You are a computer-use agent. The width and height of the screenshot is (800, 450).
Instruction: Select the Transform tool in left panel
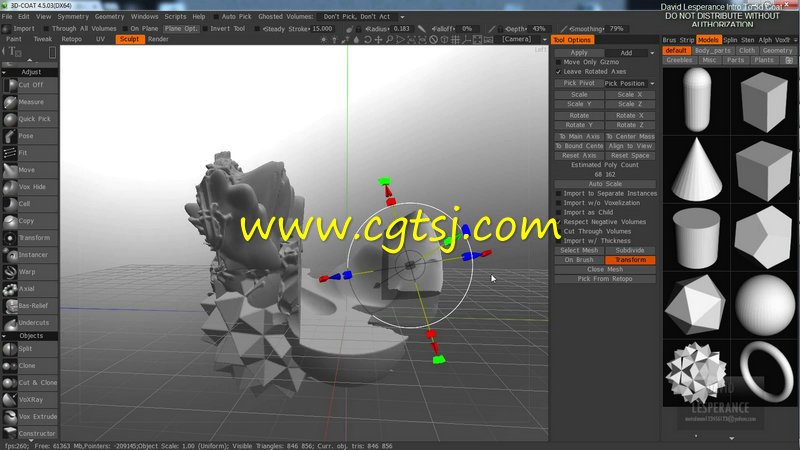pos(30,238)
